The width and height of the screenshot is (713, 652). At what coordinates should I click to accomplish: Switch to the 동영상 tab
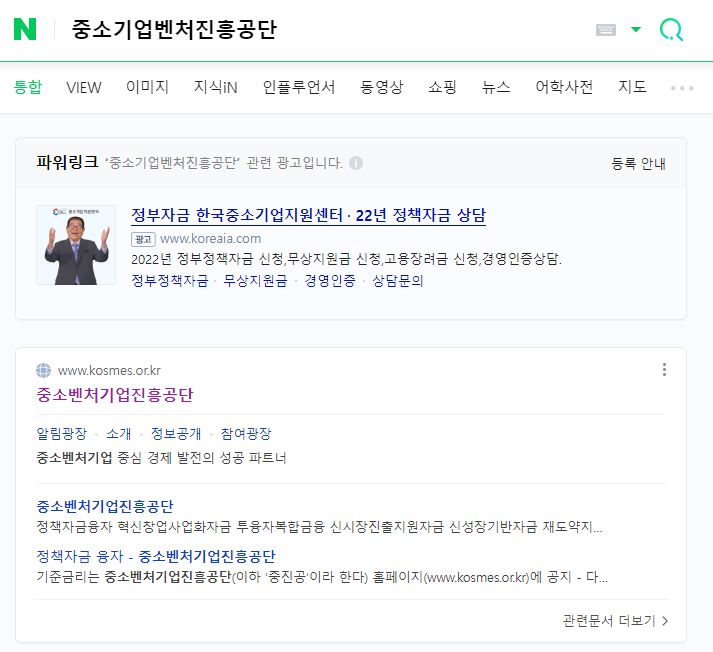click(x=382, y=87)
